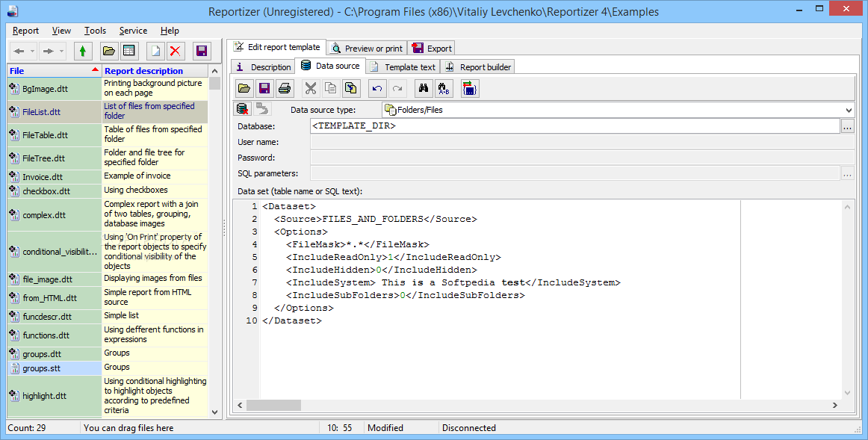Click file list scrollbar down arrow
Image resolution: width=868 pixels, height=440 pixels.
[x=215, y=412]
